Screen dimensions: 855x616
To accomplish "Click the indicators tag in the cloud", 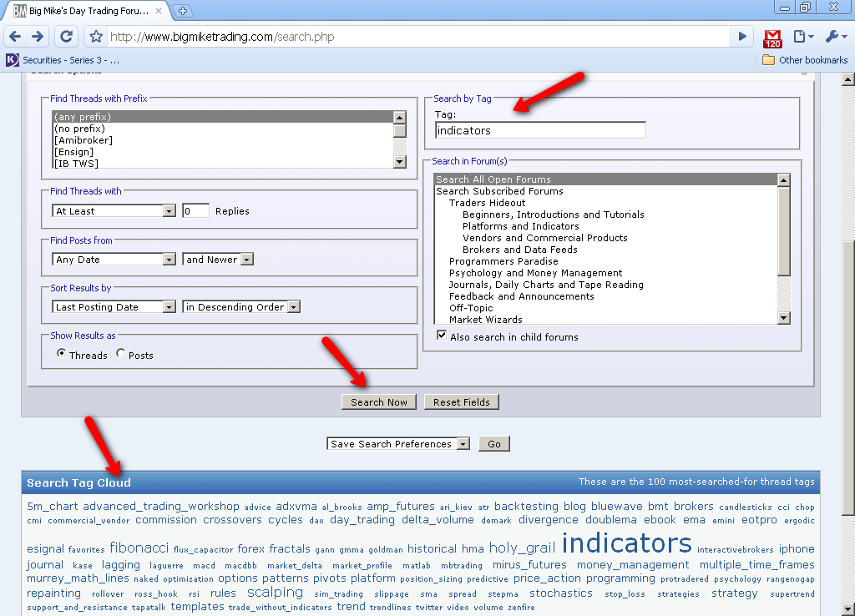I will click(x=626, y=543).
